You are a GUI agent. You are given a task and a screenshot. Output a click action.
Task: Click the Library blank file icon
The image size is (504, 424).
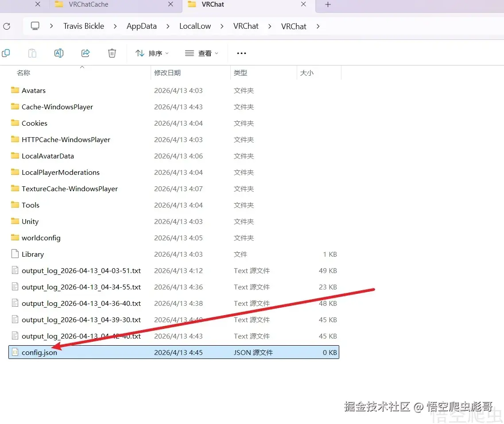[15, 254]
